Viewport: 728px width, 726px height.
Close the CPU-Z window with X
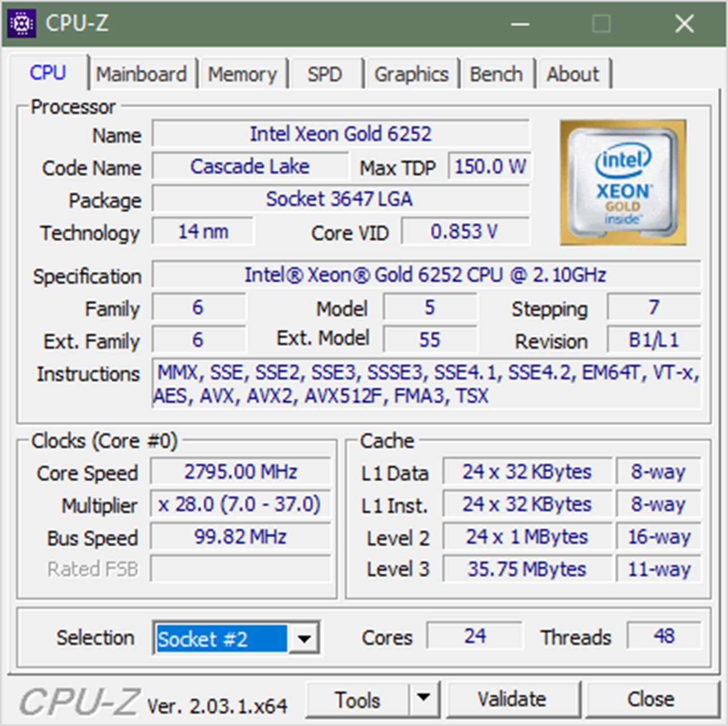pos(684,24)
